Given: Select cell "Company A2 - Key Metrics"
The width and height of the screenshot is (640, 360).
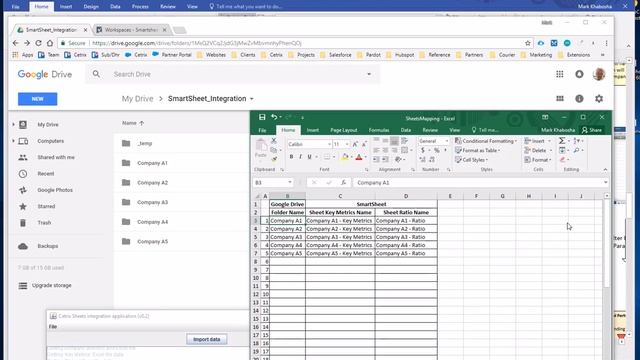Looking at the screenshot, I should click(x=340, y=229).
